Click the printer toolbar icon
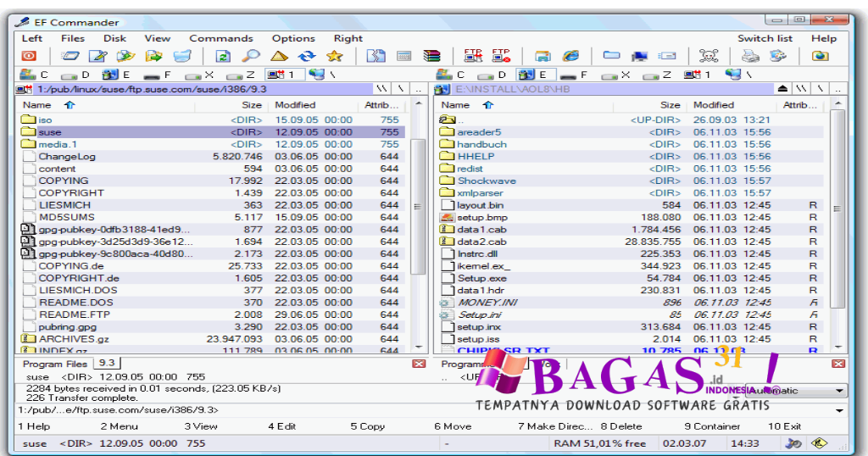The width and height of the screenshot is (868, 456). coord(750,55)
